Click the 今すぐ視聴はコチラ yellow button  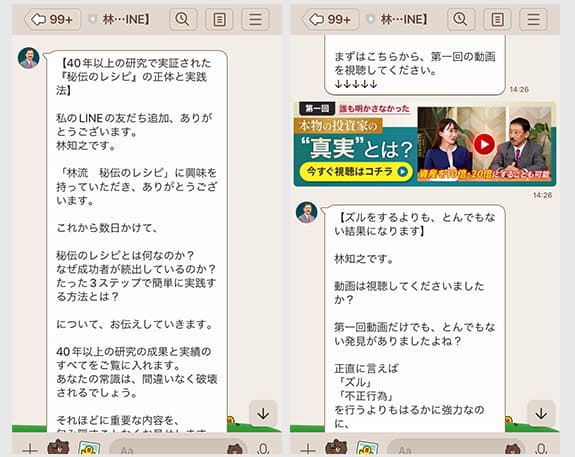coord(356,171)
